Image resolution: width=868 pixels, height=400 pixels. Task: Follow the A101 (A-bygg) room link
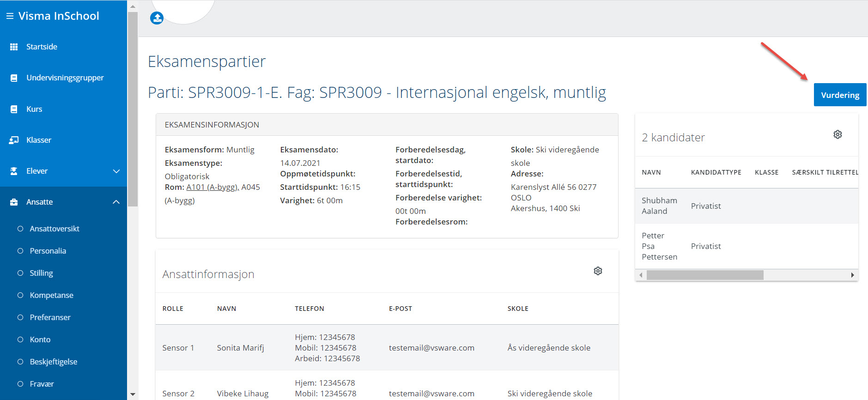click(x=212, y=187)
